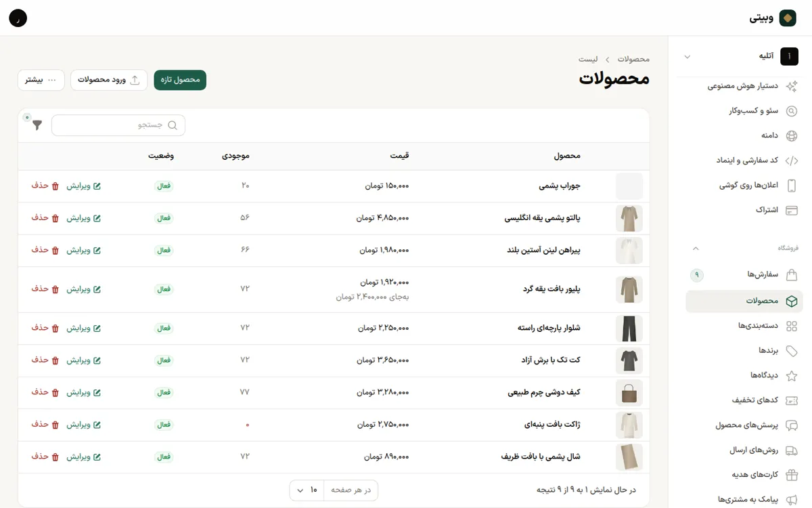812x508 pixels.
Task: Open gift cards gift icon
Action: 791,475
